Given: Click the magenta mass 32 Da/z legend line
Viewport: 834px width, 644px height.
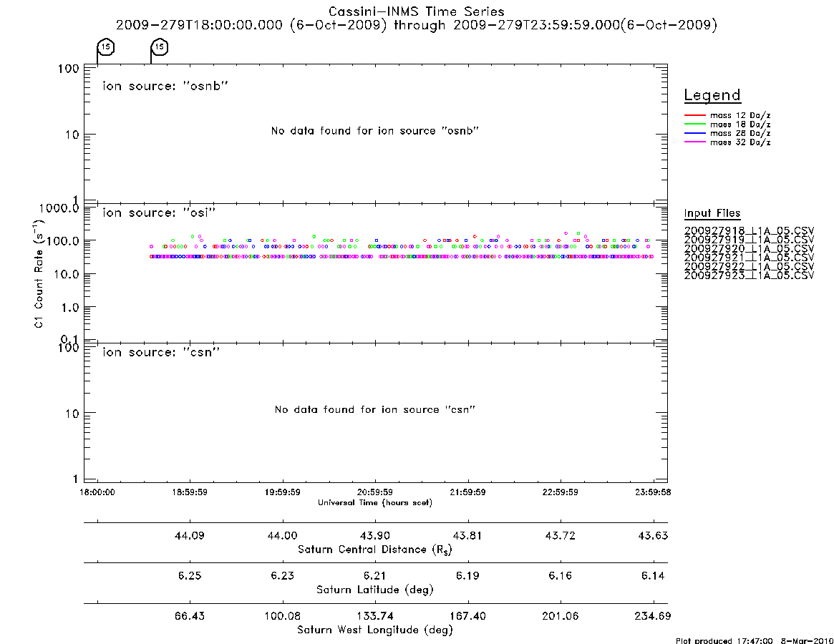Looking at the screenshot, I should pyautogui.click(x=694, y=142).
